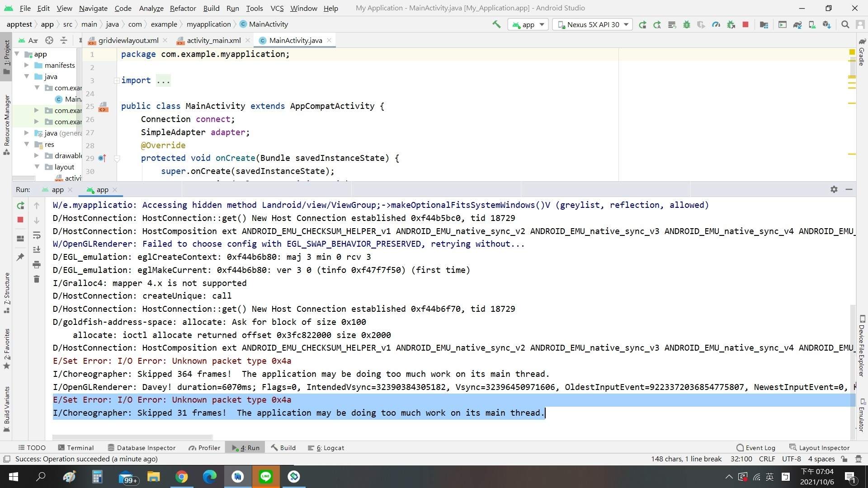Open Chrome from the taskbar
This screenshot has height=488, width=868.
[181, 477]
